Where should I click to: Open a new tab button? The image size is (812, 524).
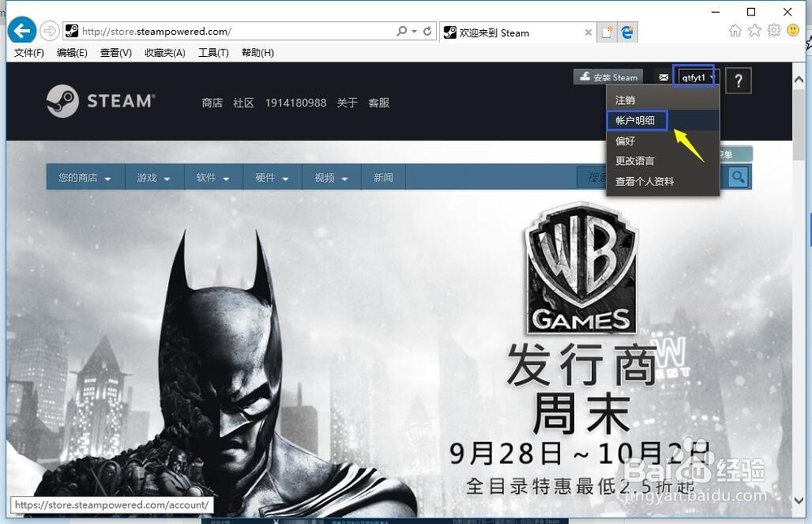(x=607, y=32)
